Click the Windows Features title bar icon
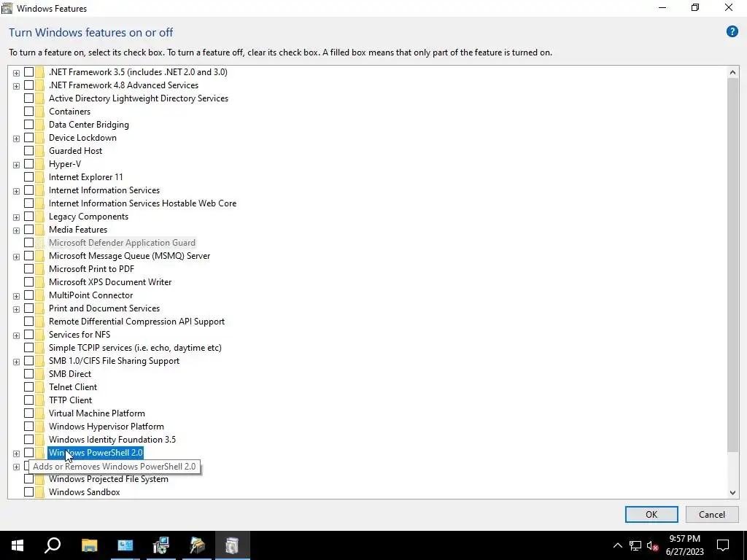The image size is (747, 560). coord(7,8)
